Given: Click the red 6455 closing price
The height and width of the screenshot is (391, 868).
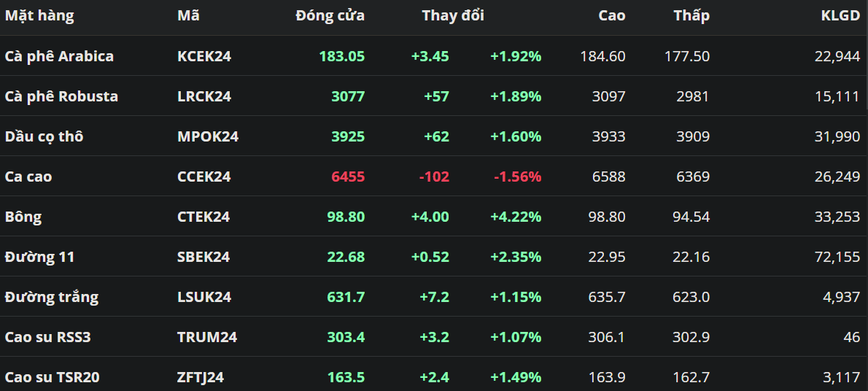Looking at the screenshot, I should pyautogui.click(x=348, y=177).
